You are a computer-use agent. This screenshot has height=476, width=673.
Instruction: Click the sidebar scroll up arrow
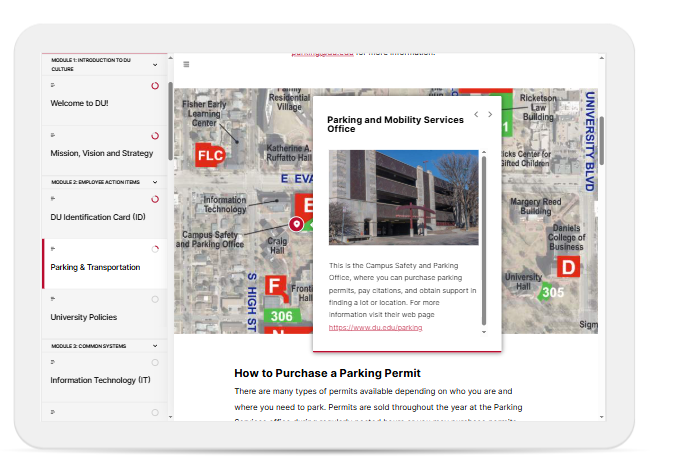[x=170, y=58]
